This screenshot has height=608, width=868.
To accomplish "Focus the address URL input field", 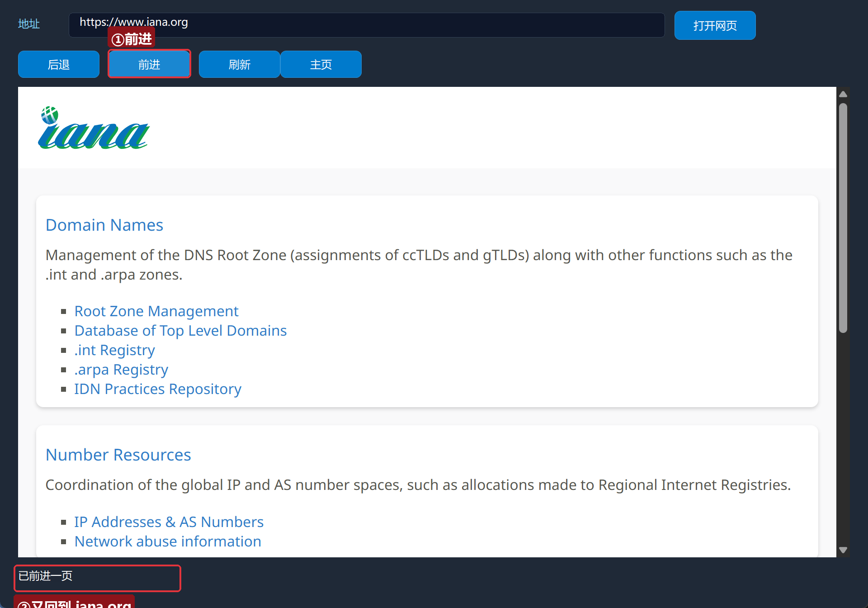I will tap(367, 25).
